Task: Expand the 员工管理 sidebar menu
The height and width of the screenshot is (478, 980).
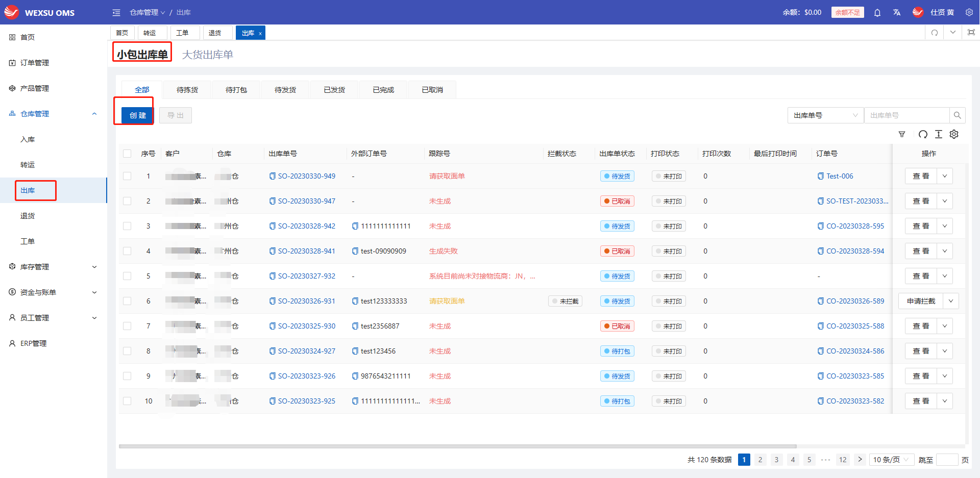Action: coord(94,318)
